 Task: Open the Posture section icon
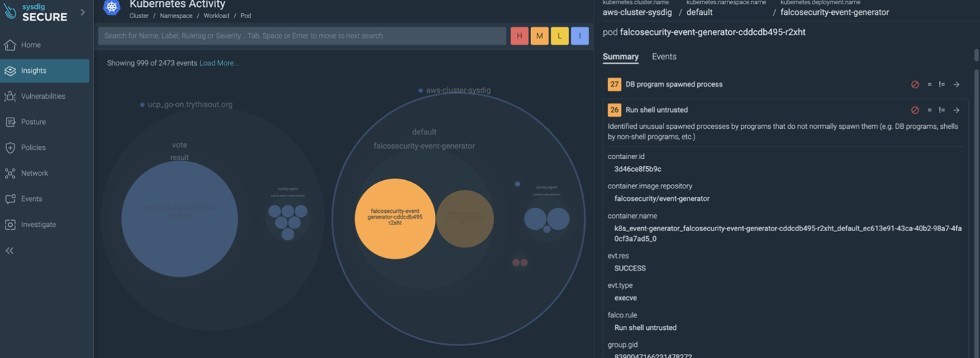(10, 122)
